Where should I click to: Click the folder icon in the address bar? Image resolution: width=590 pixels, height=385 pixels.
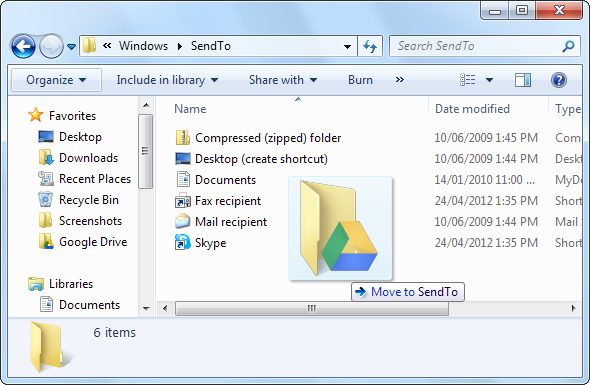90,46
